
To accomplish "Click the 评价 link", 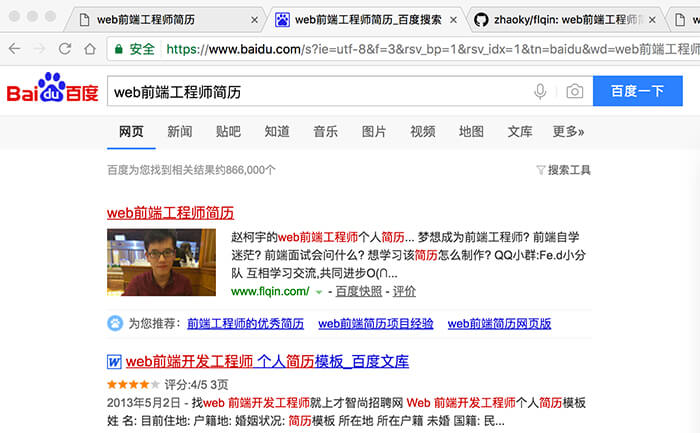I will tap(404, 291).
